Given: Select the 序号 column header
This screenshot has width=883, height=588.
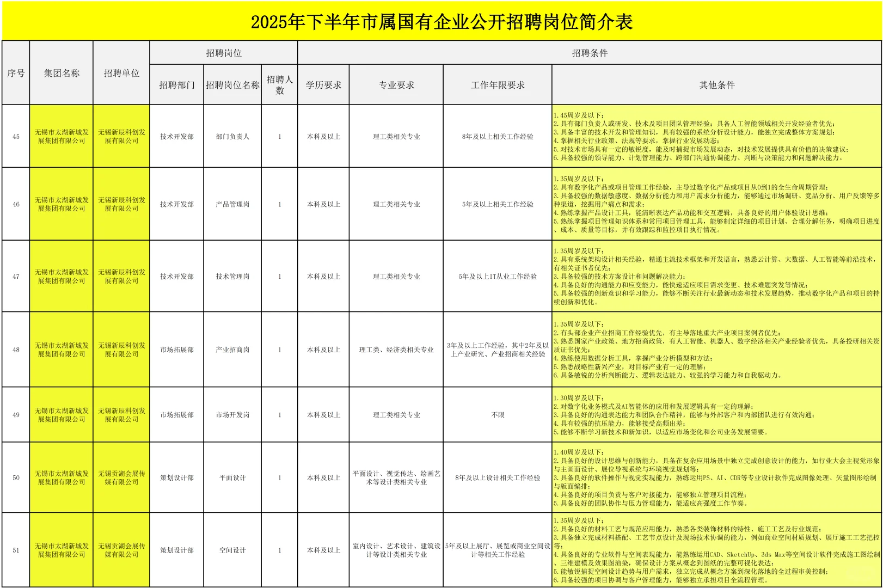Looking at the screenshot, I should click(x=16, y=76).
